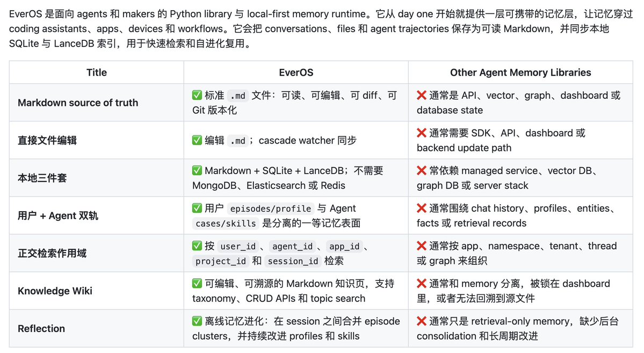
Task: Click the intro paragraph starting with EverOS 是面向
Action: click(x=321, y=29)
